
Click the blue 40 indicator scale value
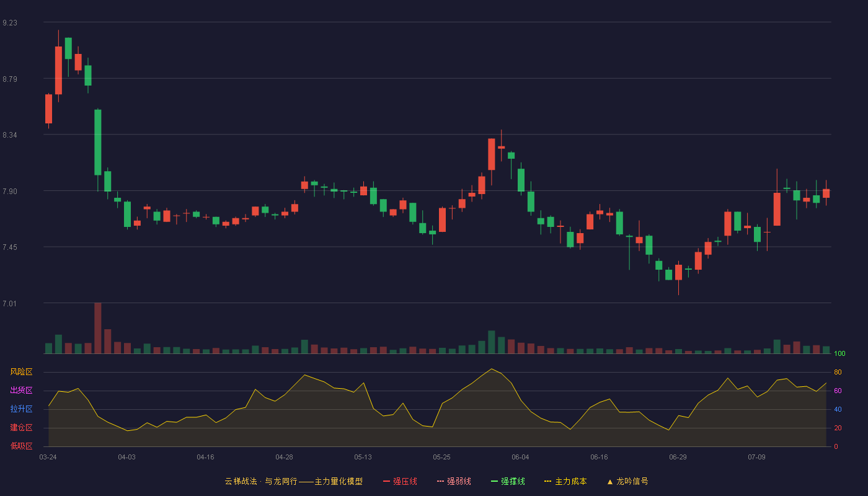pos(838,409)
